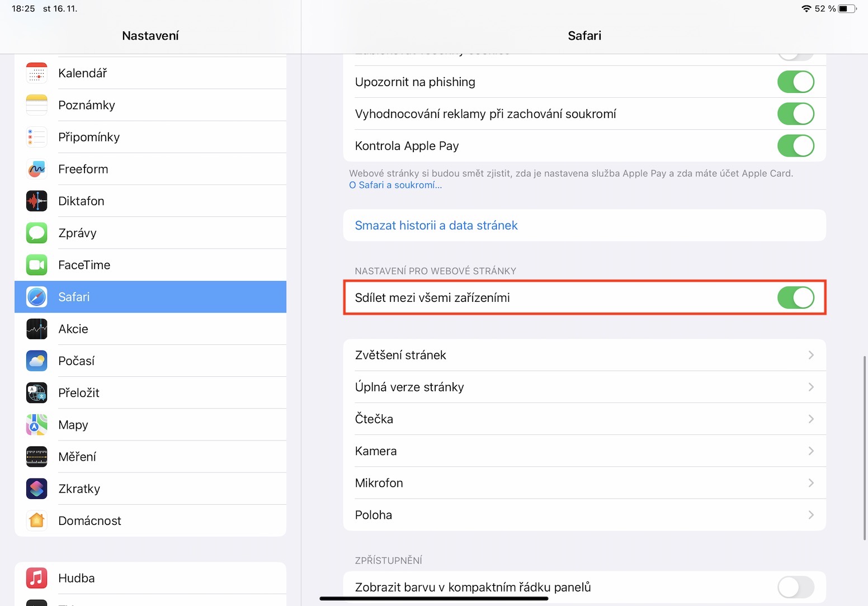
Task: Turn off Kontrola Apple Pay toggle
Action: pos(795,146)
